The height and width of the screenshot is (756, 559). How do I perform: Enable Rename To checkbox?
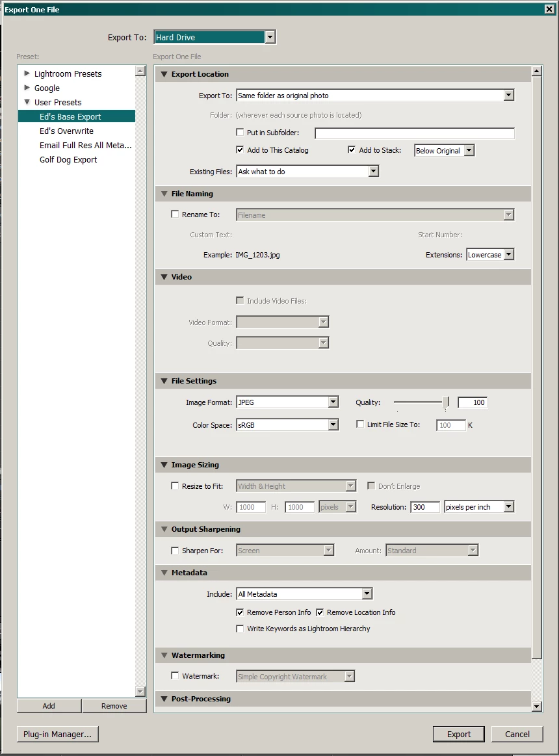pos(175,214)
